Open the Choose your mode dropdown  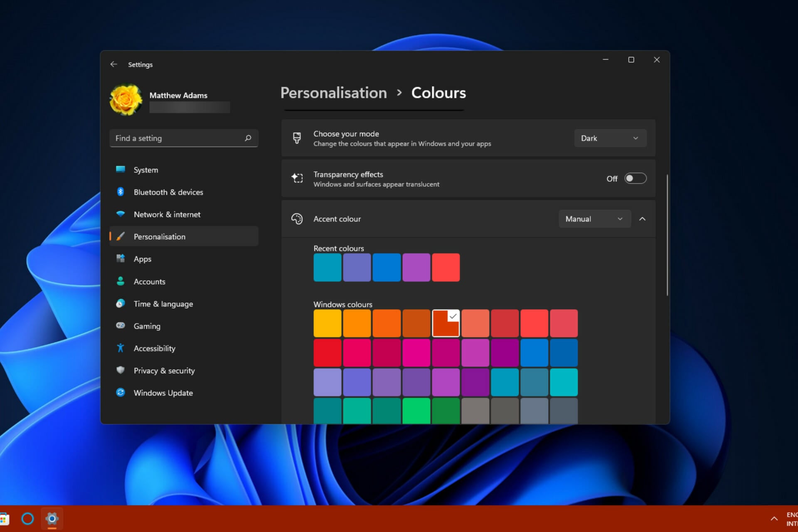[x=610, y=138]
